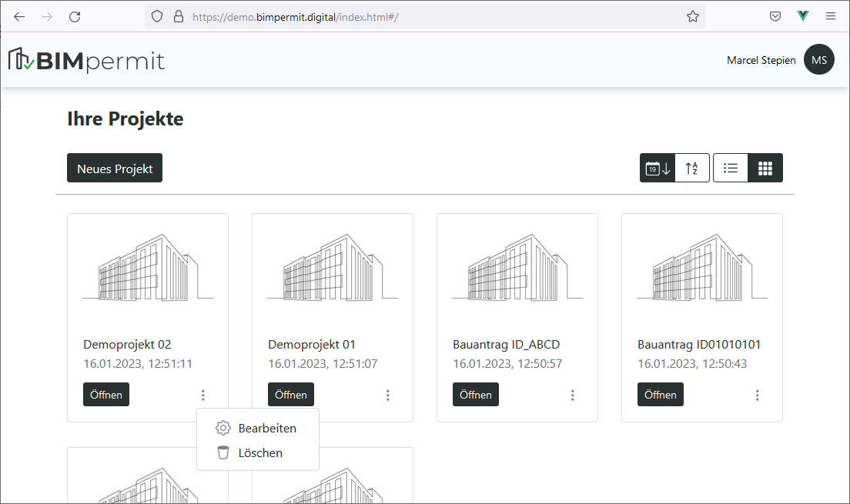Reload the current browser page
Viewport: 850px width, 504px height.
click(75, 17)
